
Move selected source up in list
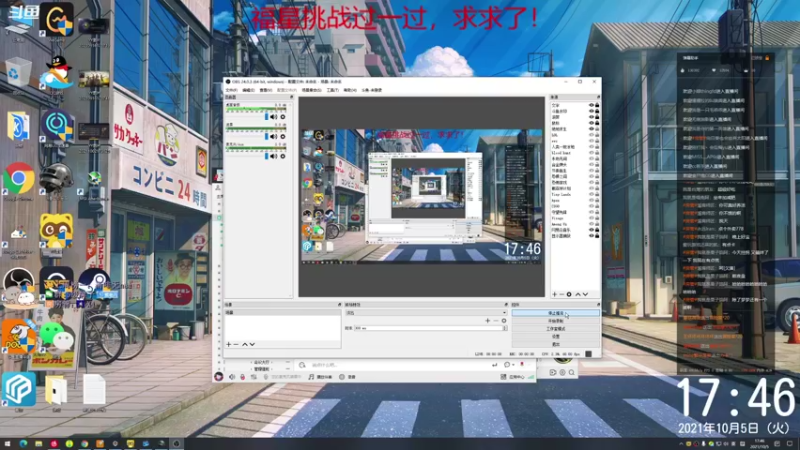[578, 294]
